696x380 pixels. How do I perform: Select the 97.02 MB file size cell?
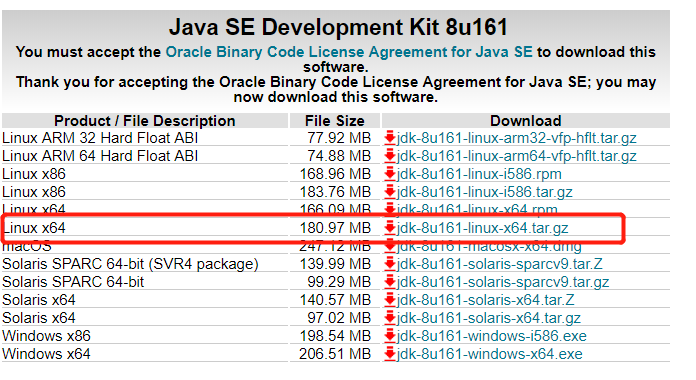339,318
